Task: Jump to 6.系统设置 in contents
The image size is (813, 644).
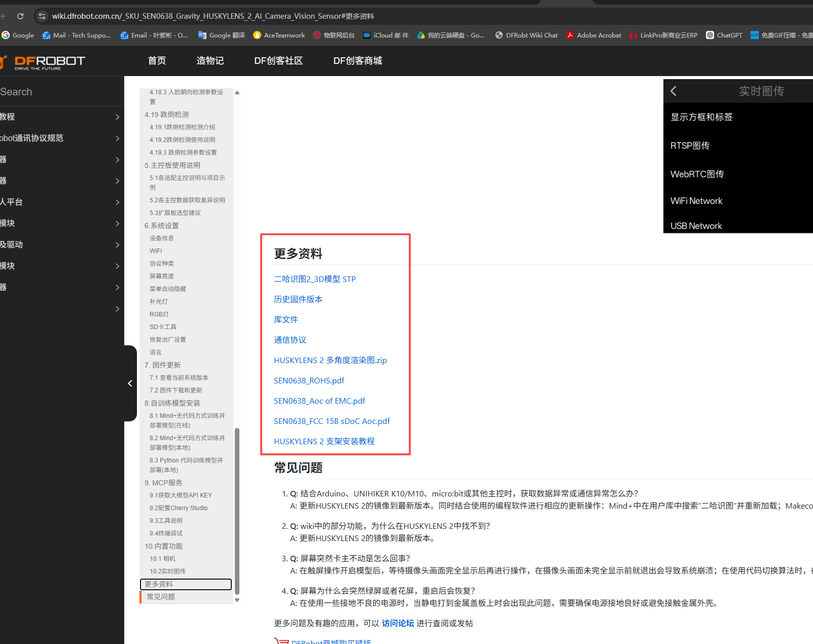Action: (x=161, y=226)
